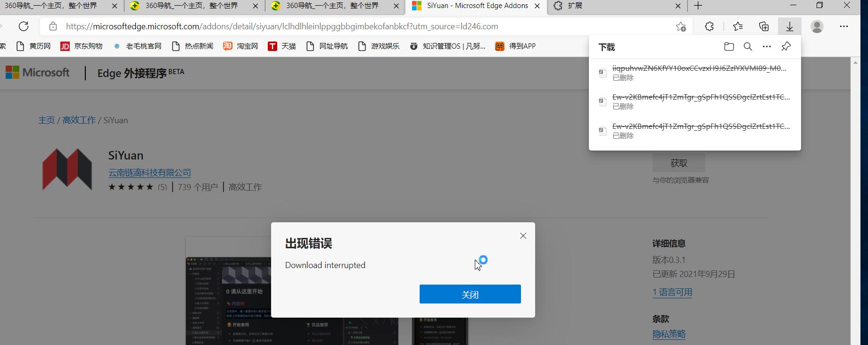The width and height of the screenshot is (868, 345).
Task: Open 游戏娱乐 bookmark
Action: click(379, 46)
